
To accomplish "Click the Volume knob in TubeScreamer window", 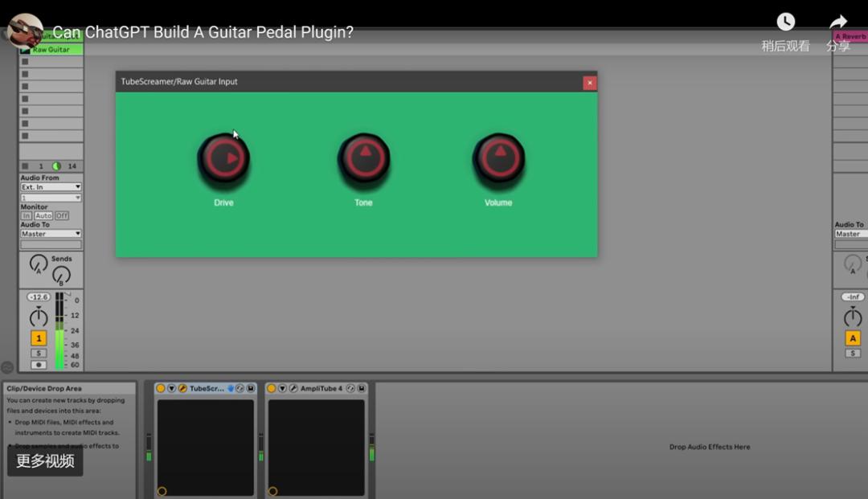I will pos(499,159).
